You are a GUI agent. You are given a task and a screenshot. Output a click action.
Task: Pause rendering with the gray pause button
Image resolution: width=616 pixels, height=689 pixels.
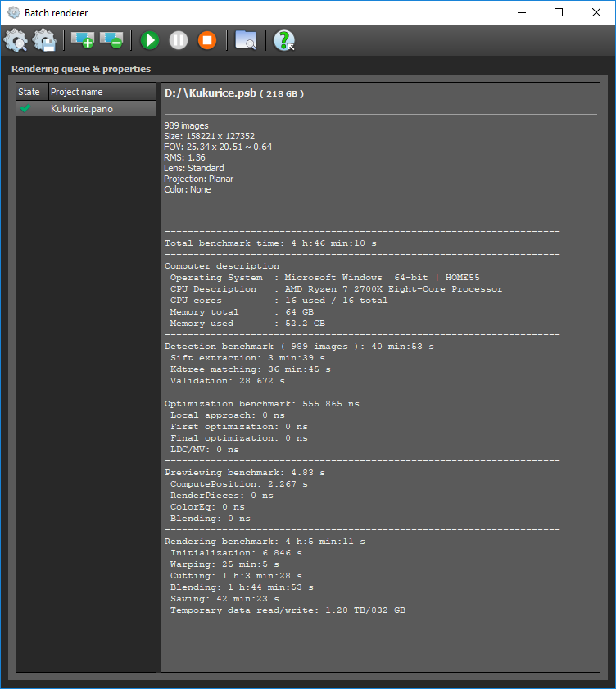179,40
